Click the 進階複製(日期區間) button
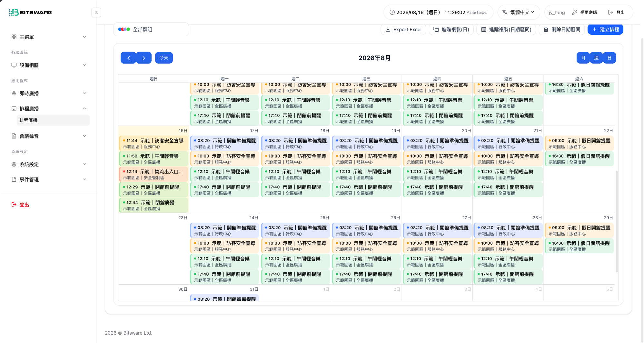 [506, 29]
